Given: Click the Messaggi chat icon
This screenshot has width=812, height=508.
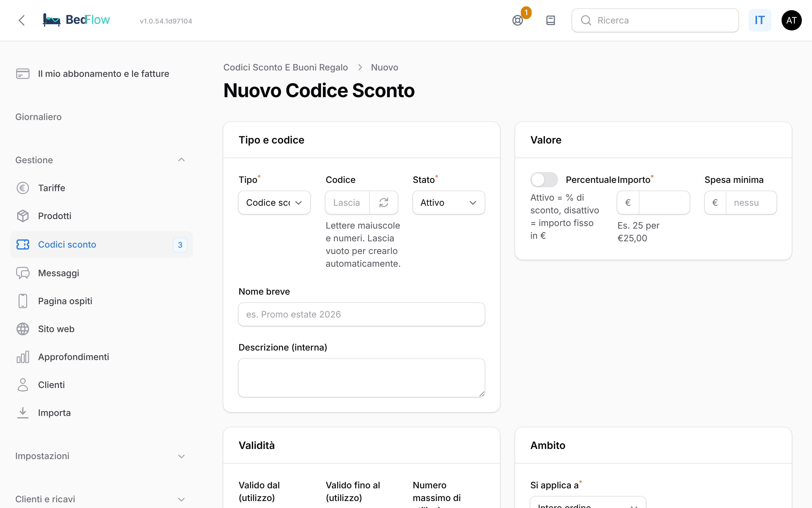Looking at the screenshot, I should pyautogui.click(x=23, y=273).
